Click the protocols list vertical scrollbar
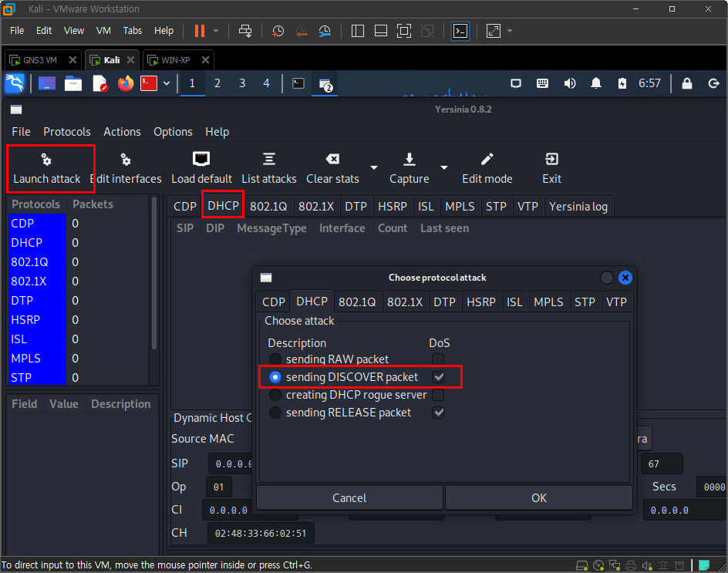 (x=154, y=274)
